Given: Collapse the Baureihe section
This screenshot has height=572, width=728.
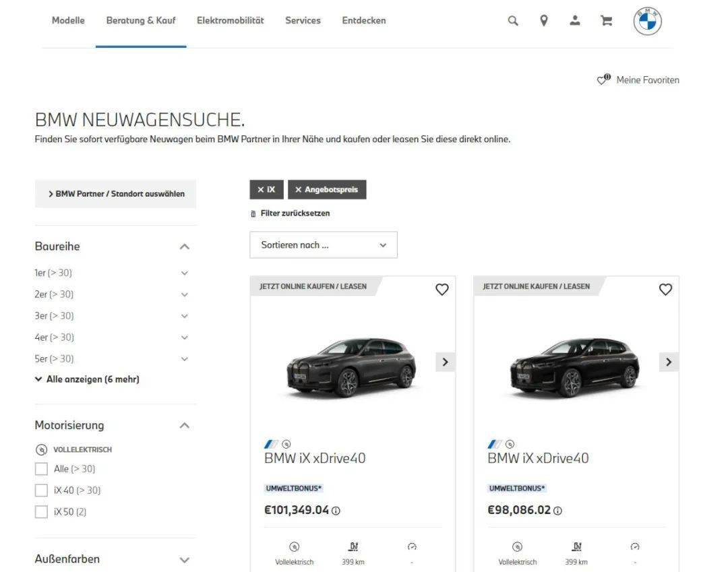Looking at the screenshot, I should coord(184,247).
